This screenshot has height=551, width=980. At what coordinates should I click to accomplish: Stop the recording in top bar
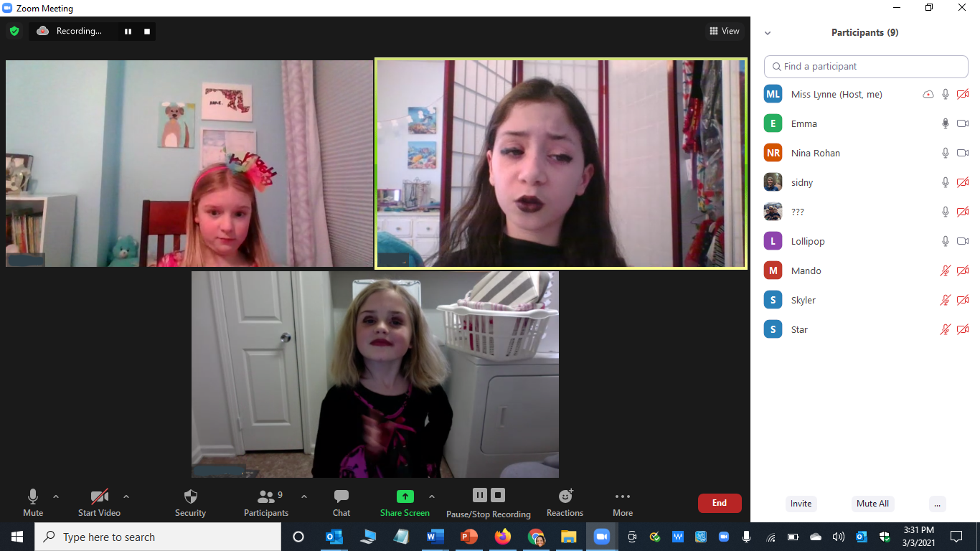coord(147,31)
